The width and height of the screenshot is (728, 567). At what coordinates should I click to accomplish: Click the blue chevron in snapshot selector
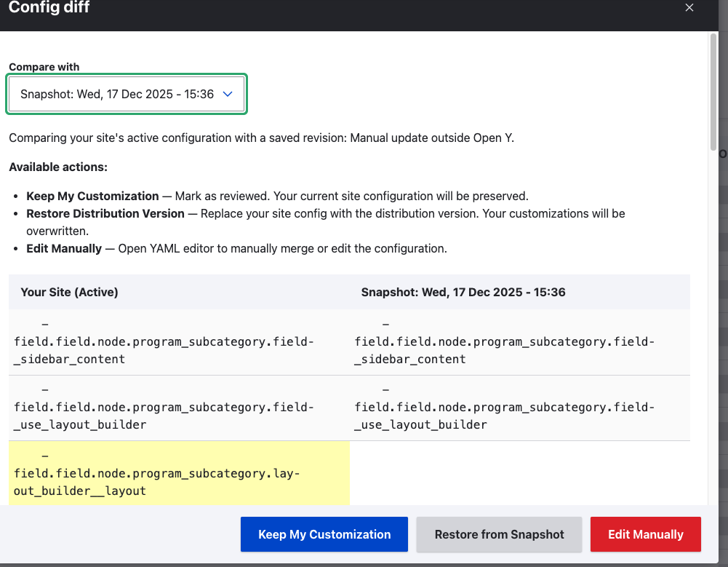[228, 94]
